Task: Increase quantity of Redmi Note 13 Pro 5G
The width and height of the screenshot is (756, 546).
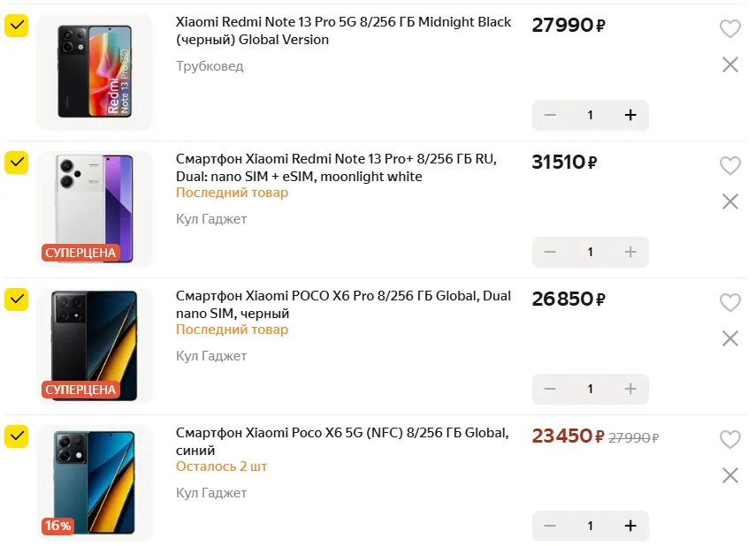Action: pyautogui.click(x=630, y=115)
